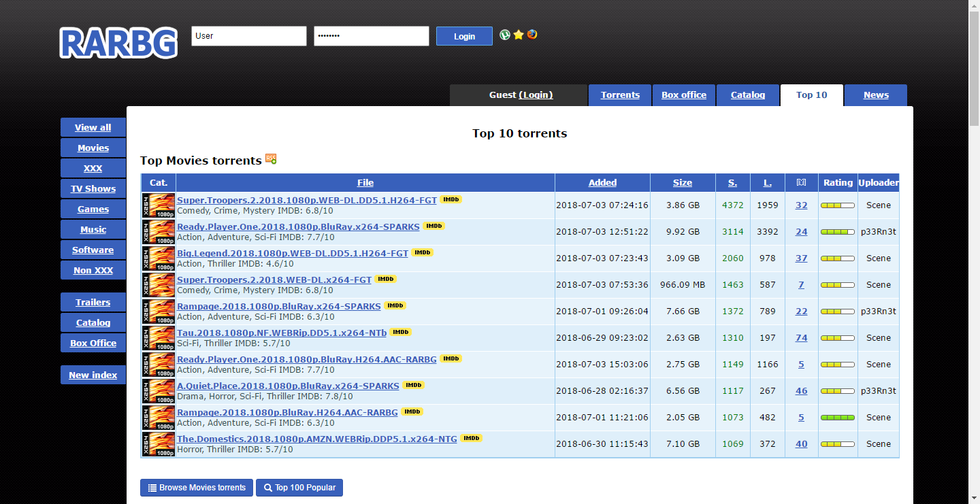The width and height of the screenshot is (980, 504).
Task: Open IMDb badge for A.Quiet.Place torrent
Action: click(413, 385)
